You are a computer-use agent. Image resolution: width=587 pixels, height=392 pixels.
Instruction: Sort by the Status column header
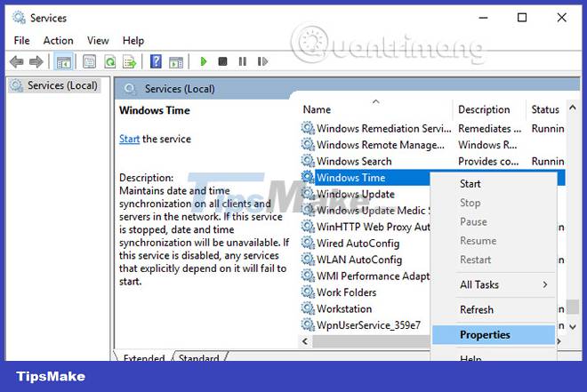pos(547,109)
